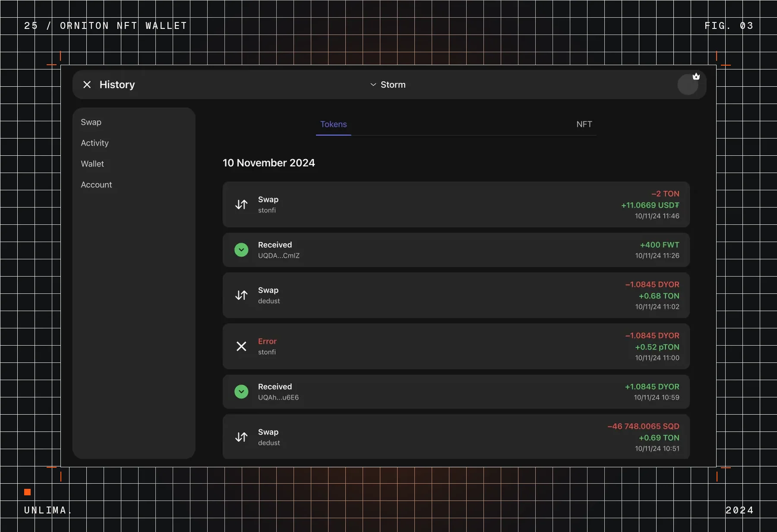Click the –2 TON amount
Screen dimensions: 777x532
pyautogui.click(x=665, y=194)
